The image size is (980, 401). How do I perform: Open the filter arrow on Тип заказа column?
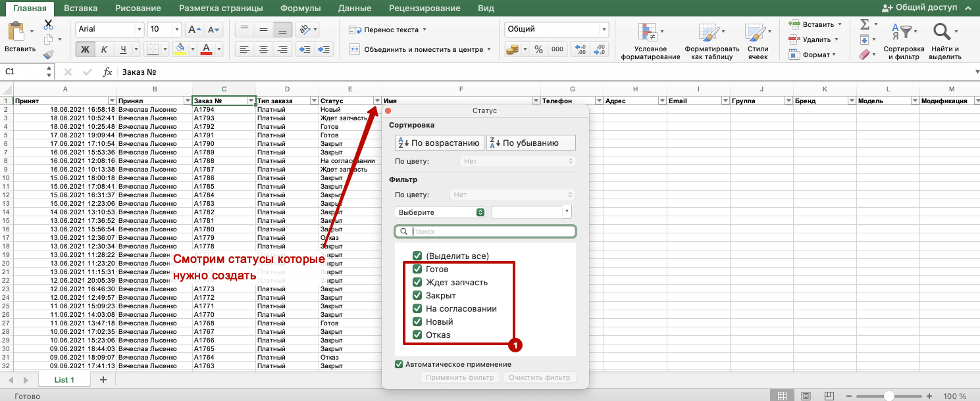coord(314,101)
